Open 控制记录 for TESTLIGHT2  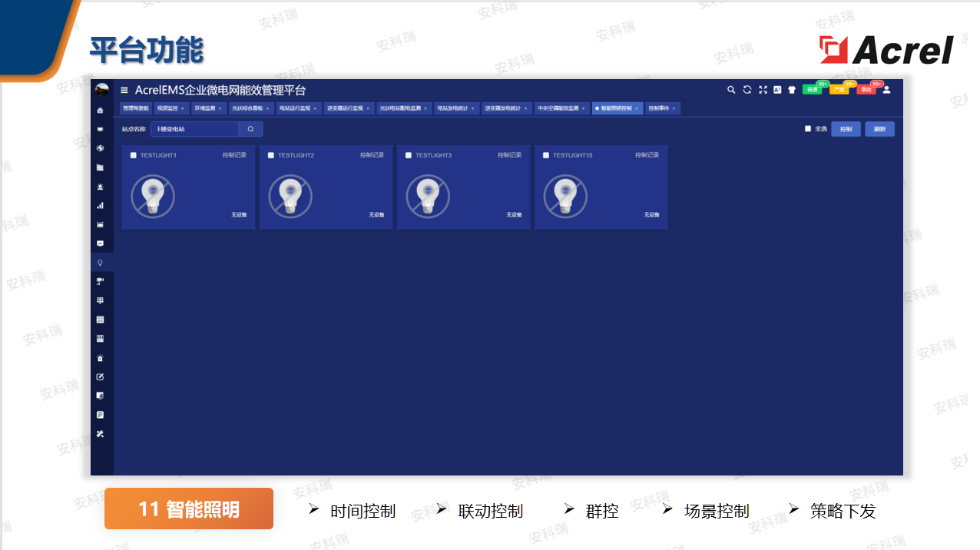[x=372, y=155]
